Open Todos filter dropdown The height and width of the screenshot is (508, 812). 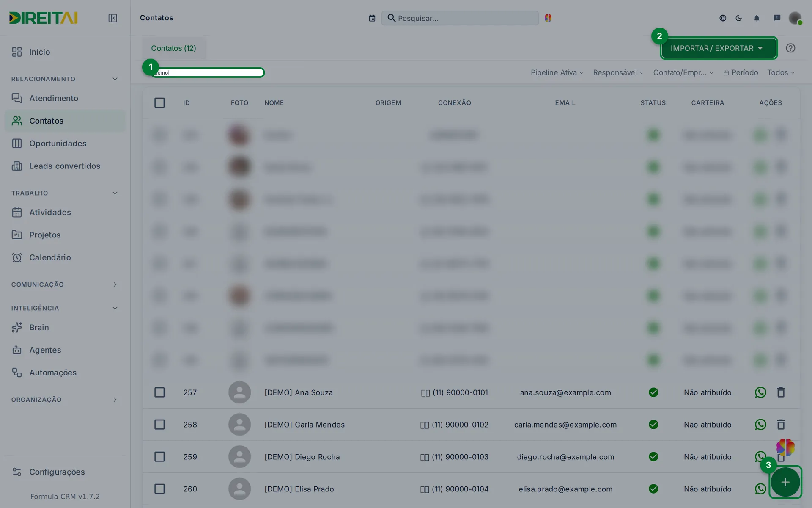(x=781, y=73)
